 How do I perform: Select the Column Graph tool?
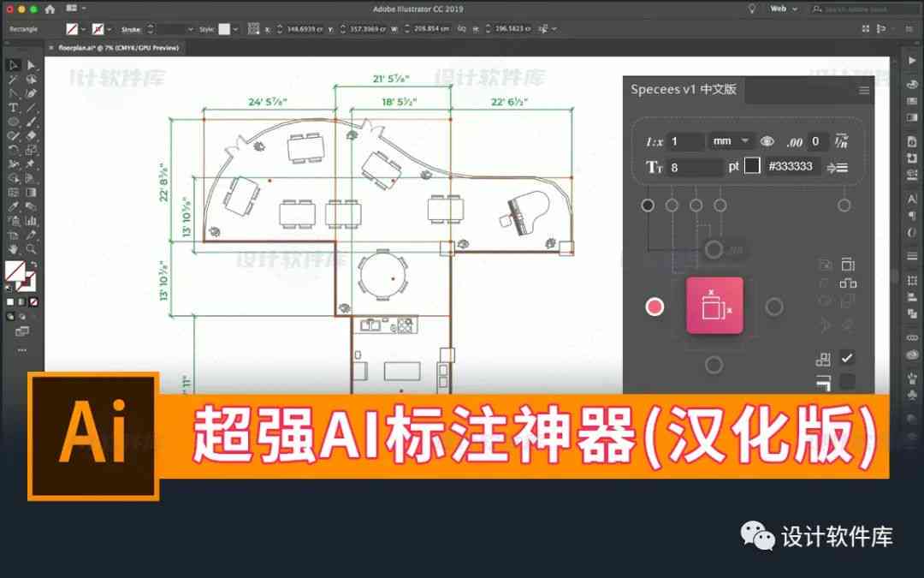point(32,221)
